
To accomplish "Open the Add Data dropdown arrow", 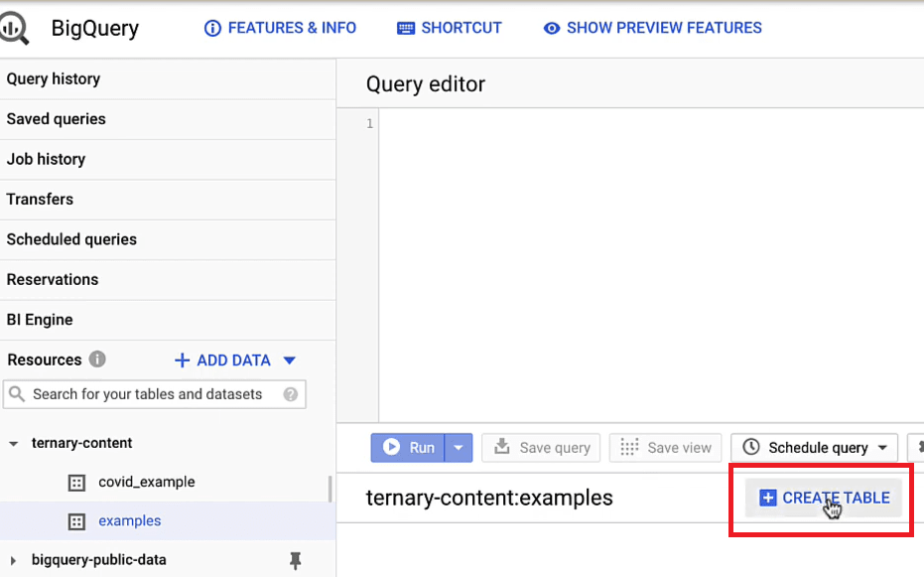I will [x=290, y=361].
